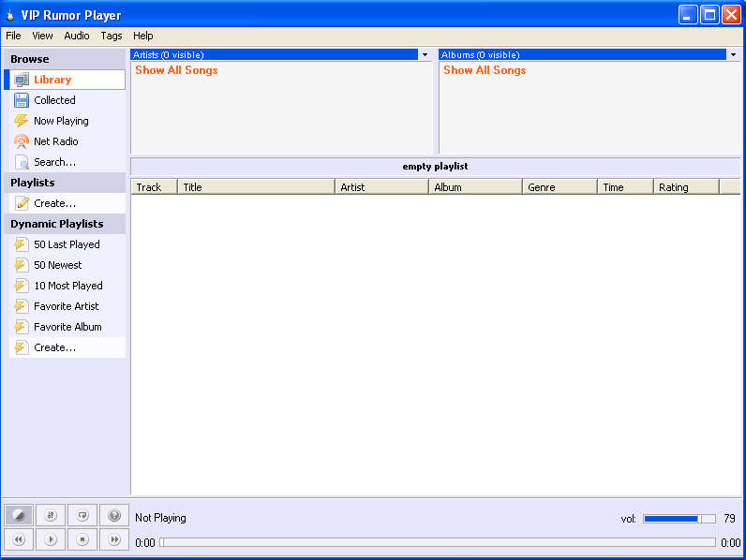Toggle the first button above rewind
The width and height of the screenshot is (746, 560).
(x=19, y=515)
